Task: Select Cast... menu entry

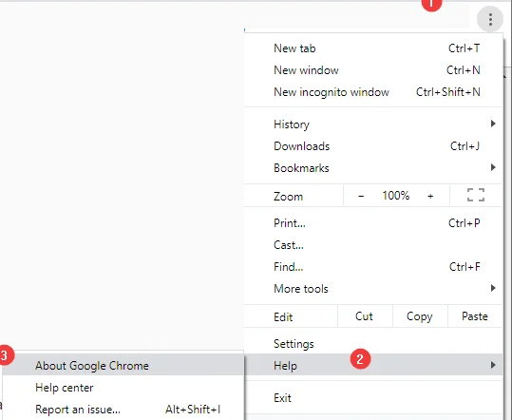Action: [x=373, y=245]
